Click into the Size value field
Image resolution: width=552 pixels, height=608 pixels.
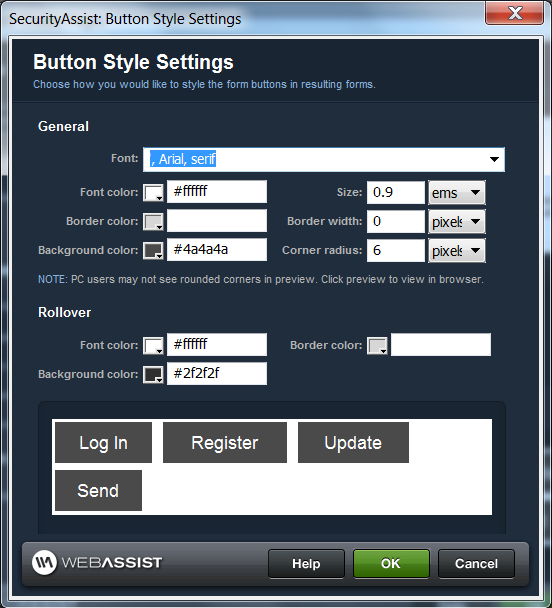pos(396,192)
